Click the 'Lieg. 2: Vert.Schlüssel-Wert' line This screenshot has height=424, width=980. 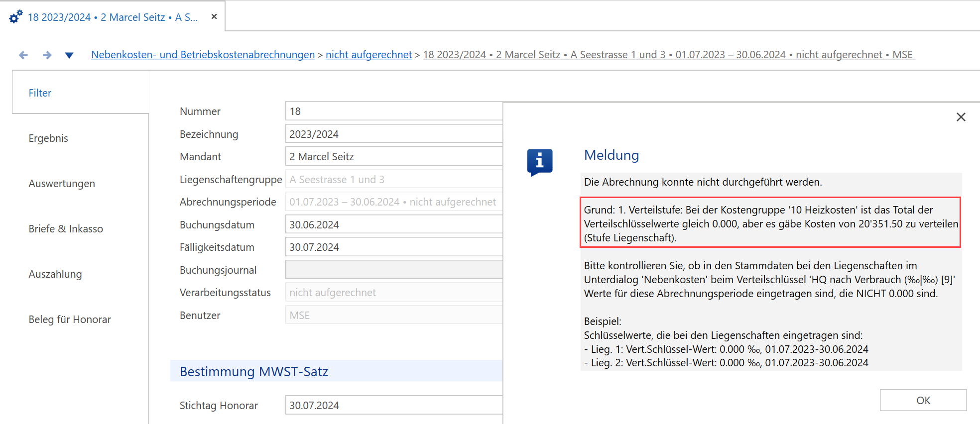point(726,362)
